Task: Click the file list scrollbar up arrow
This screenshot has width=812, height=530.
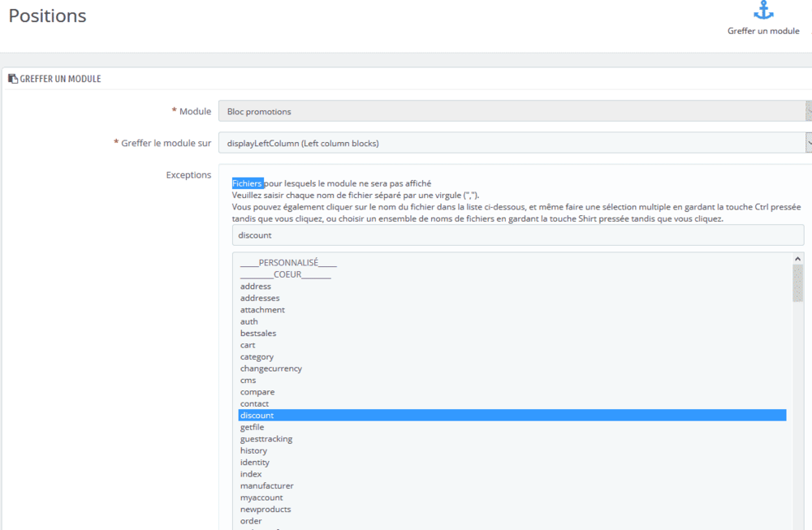Action: 797,258
